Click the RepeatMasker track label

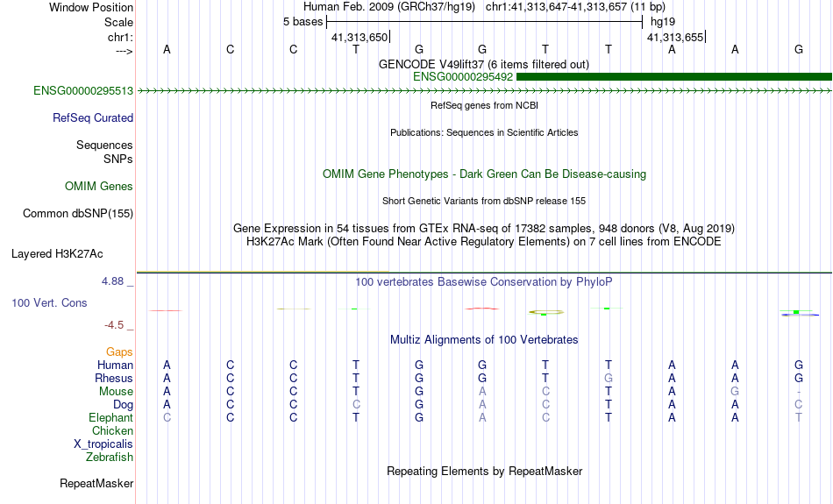pos(96,483)
